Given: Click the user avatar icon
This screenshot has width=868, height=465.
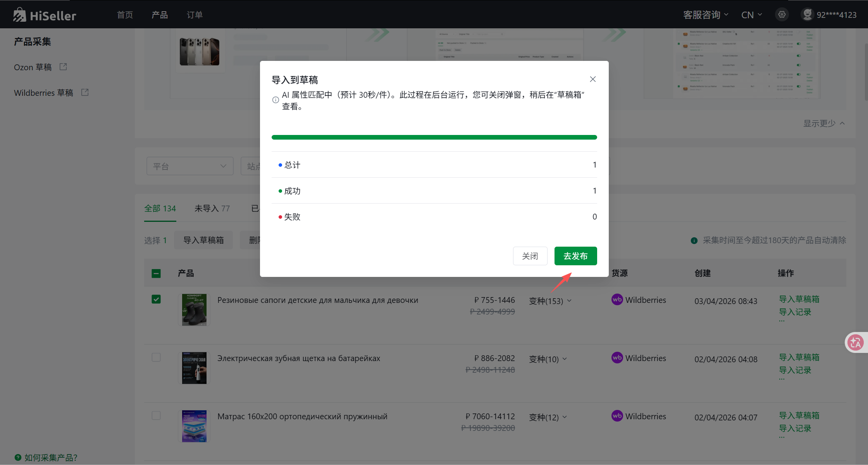Looking at the screenshot, I should click(807, 14).
